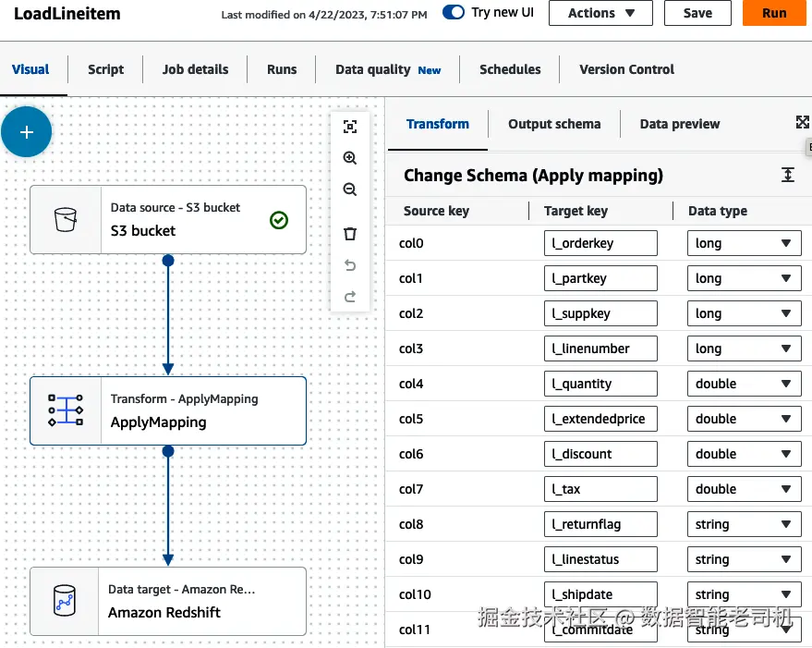Zoom in on the job canvas
812x648 pixels.
350,158
